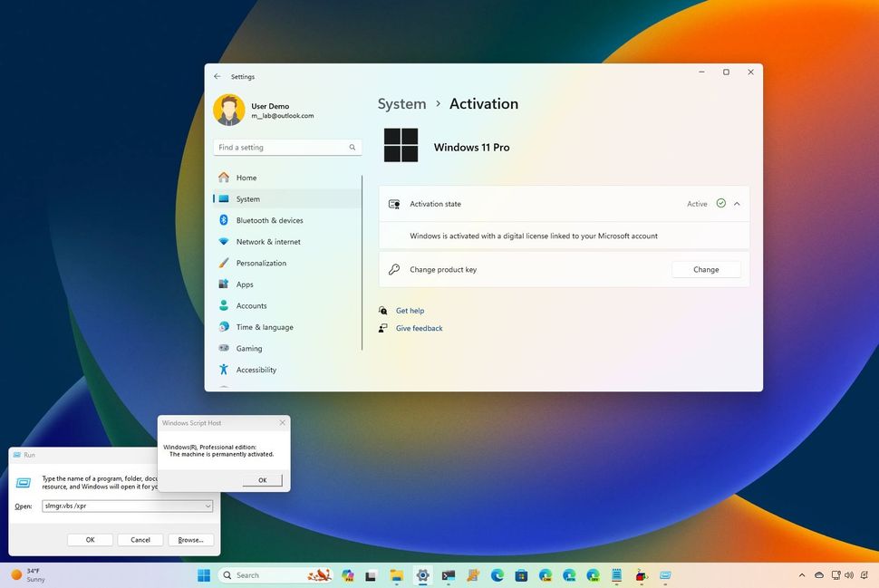Collapse the Activation state section
879x588 pixels.
point(737,203)
